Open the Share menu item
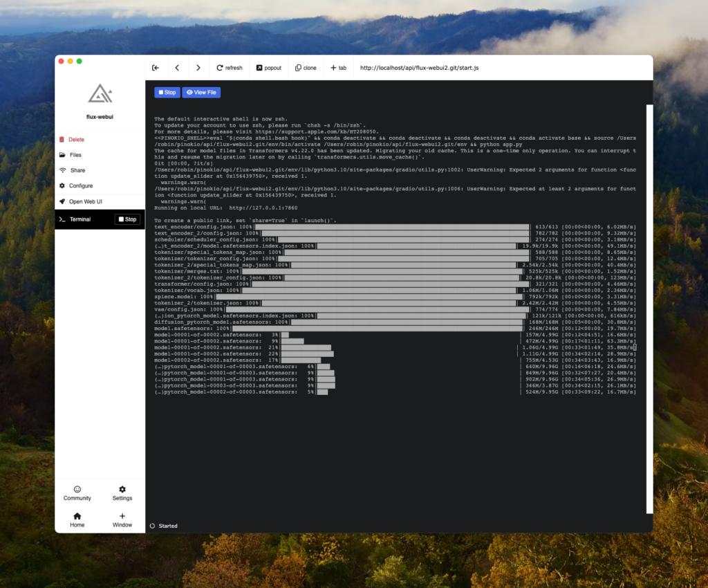708x588 pixels. click(x=100, y=170)
